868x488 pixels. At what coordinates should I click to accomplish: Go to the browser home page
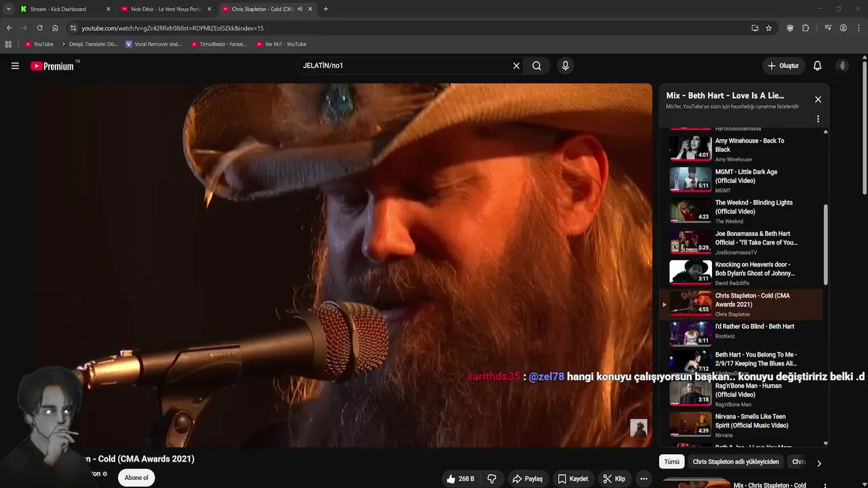55,28
